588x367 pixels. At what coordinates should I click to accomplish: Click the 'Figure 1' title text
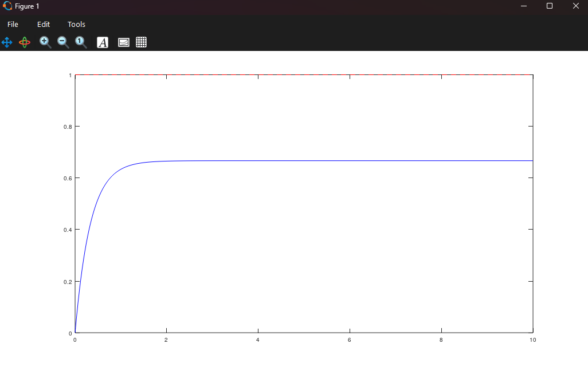click(28, 6)
